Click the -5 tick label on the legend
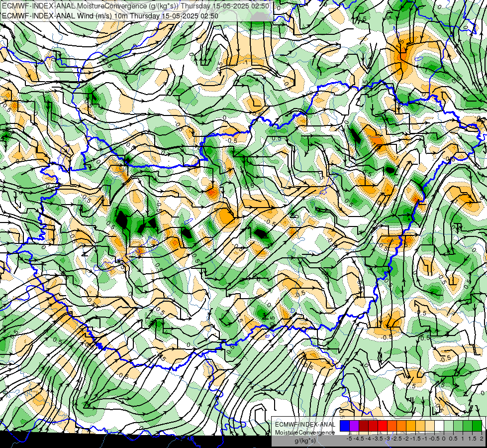 (349, 439)
